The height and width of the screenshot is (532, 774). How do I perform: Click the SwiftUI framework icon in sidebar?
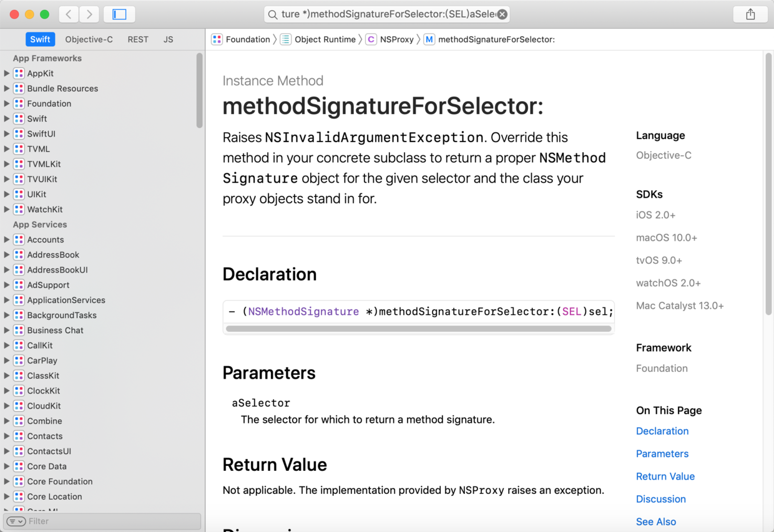point(19,134)
